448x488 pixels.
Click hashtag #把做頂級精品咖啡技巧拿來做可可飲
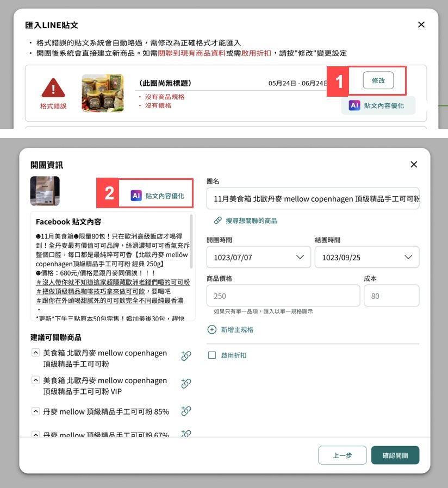point(92,291)
